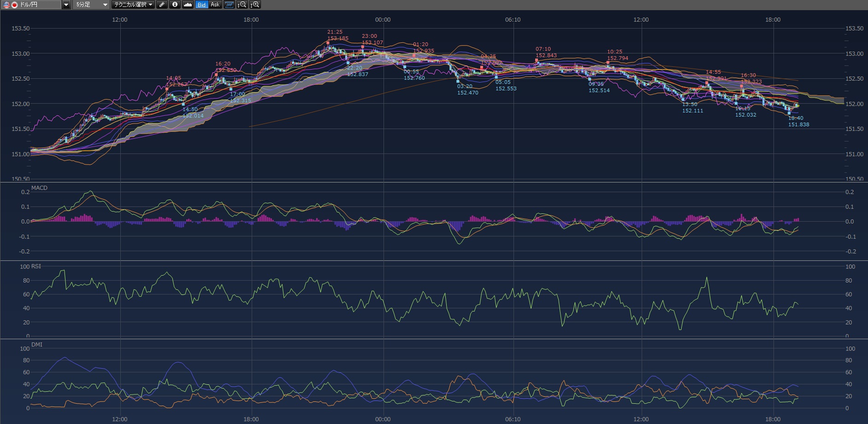Click the MACD panel label

click(x=39, y=188)
